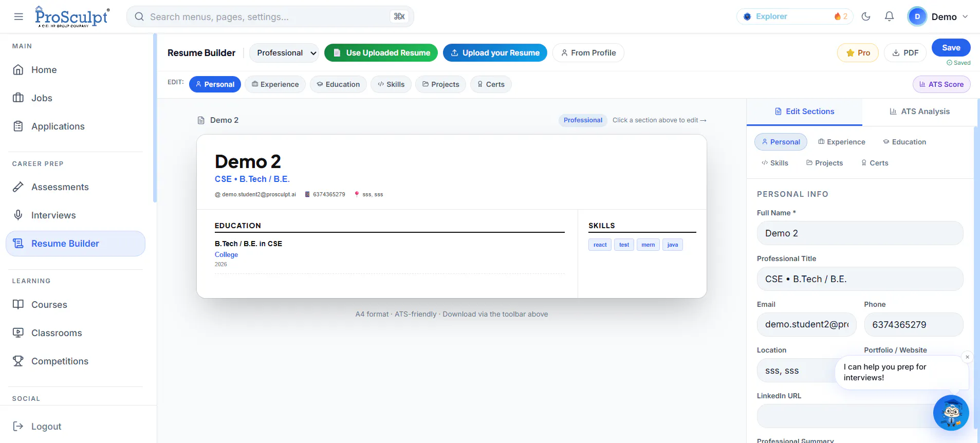This screenshot has width=980, height=443.
Task: Click the sidebar vertical scrollbar
Action: [x=155, y=118]
